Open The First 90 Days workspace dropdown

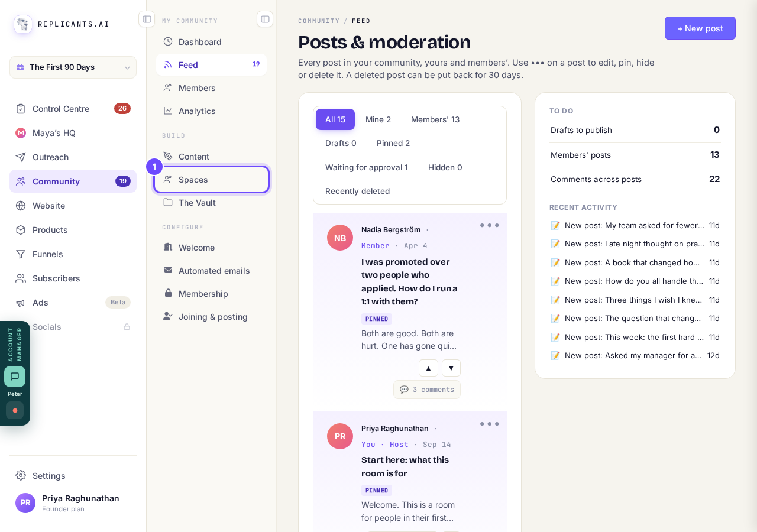click(x=73, y=67)
